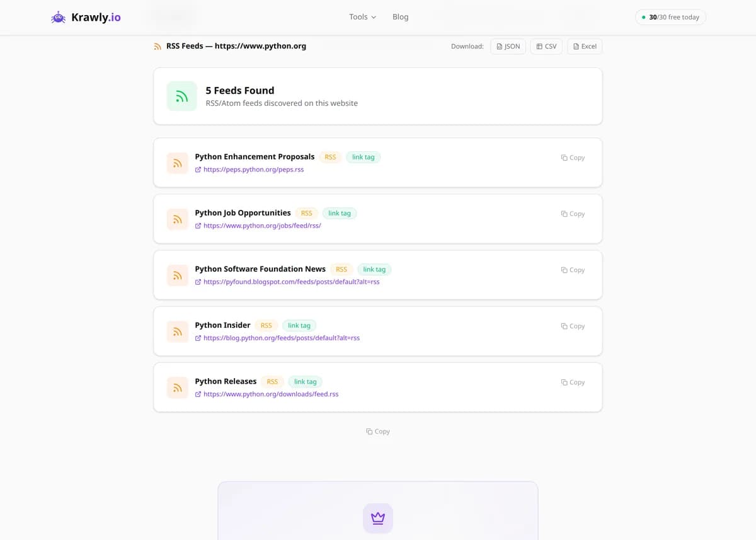
Task: Copy the Python Job Opportunities feed URL
Action: [573, 214]
